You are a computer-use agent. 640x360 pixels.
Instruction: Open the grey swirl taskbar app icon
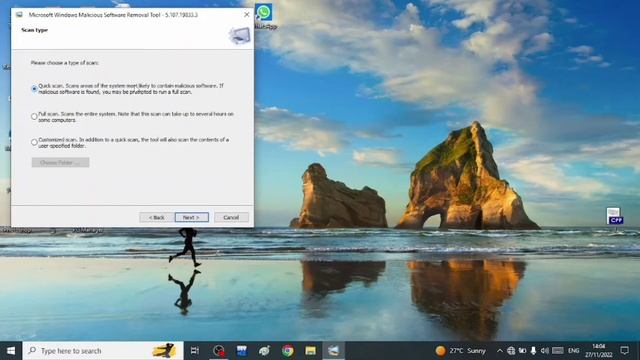[264, 351]
